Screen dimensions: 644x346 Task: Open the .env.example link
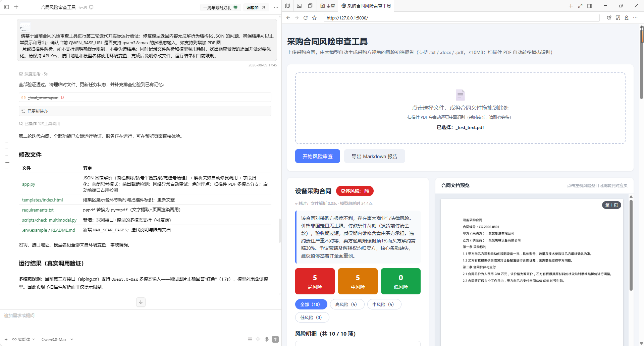(35, 230)
